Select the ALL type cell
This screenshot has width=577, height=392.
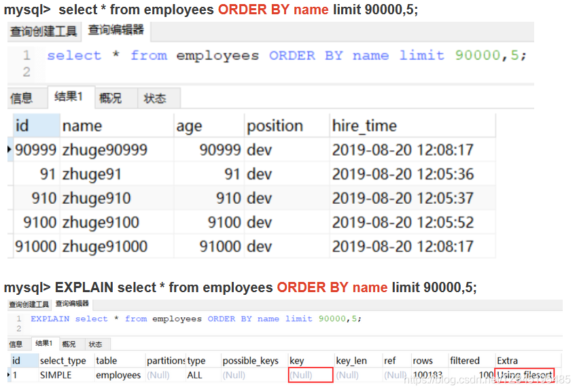click(x=203, y=375)
